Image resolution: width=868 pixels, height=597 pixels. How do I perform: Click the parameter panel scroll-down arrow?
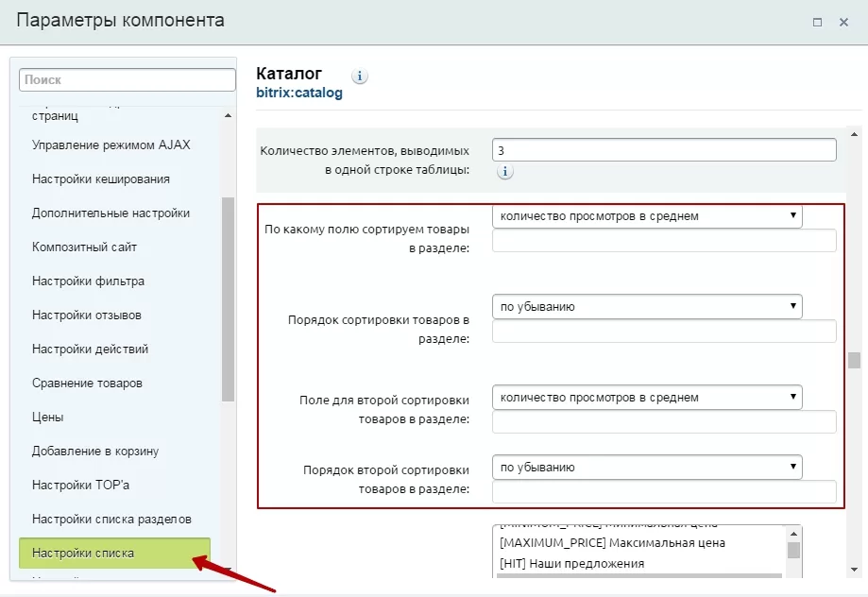pos(854,570)
